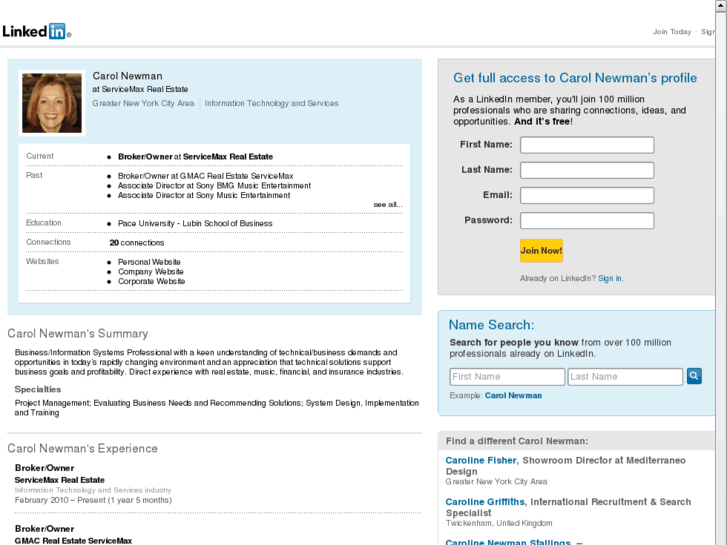
Task: Click the Name Search heading
Action: click(x=491, y=325)
